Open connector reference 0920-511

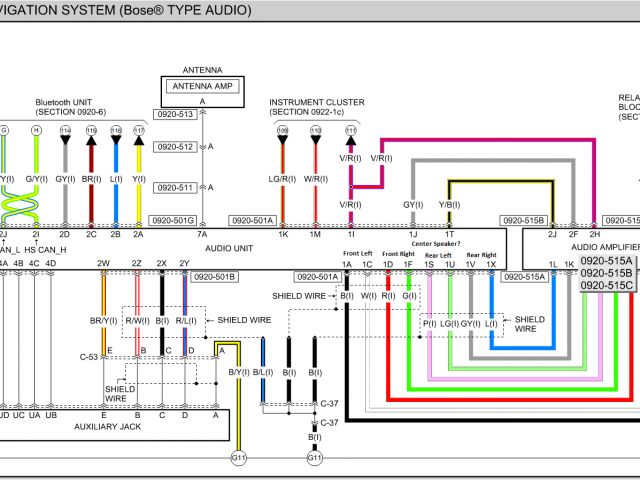click(173, 187)
